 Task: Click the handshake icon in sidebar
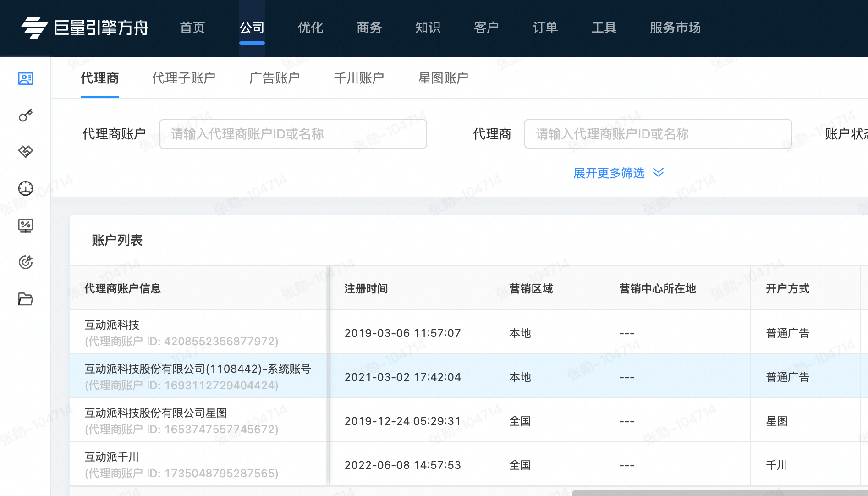tap(26, 152)
